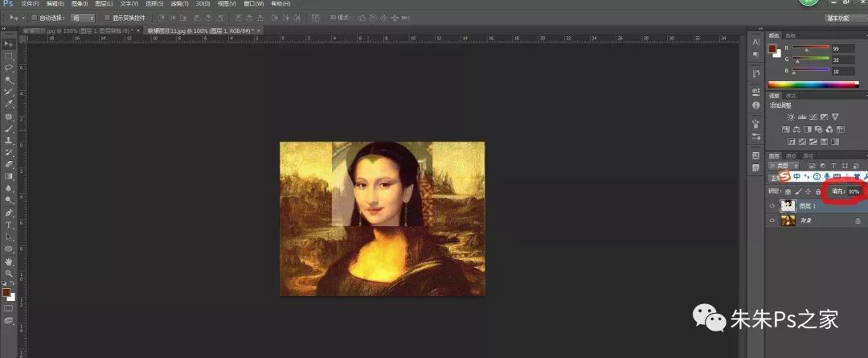
Task: Select the Zoom magnifier tool
Action: (x=9, y=274)
